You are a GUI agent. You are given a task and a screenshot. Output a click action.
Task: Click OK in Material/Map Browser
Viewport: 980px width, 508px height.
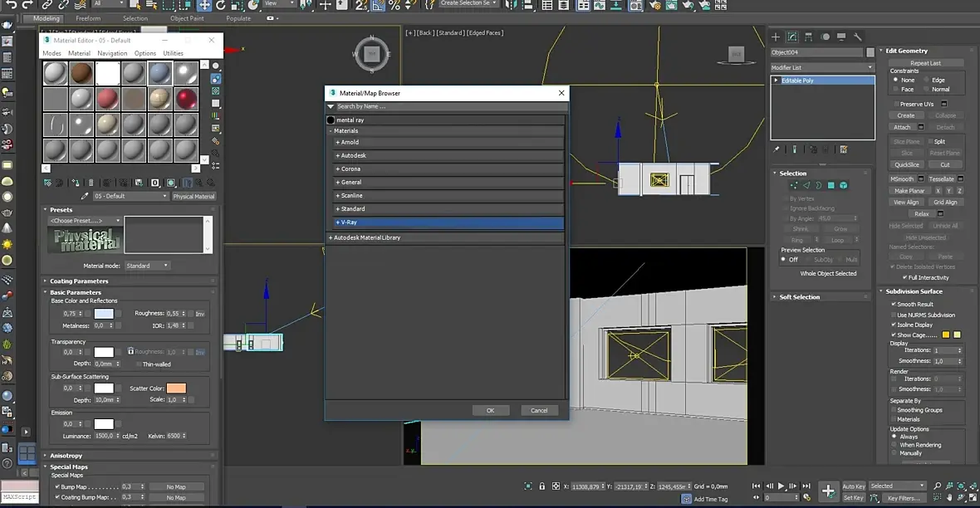[490, 410]
